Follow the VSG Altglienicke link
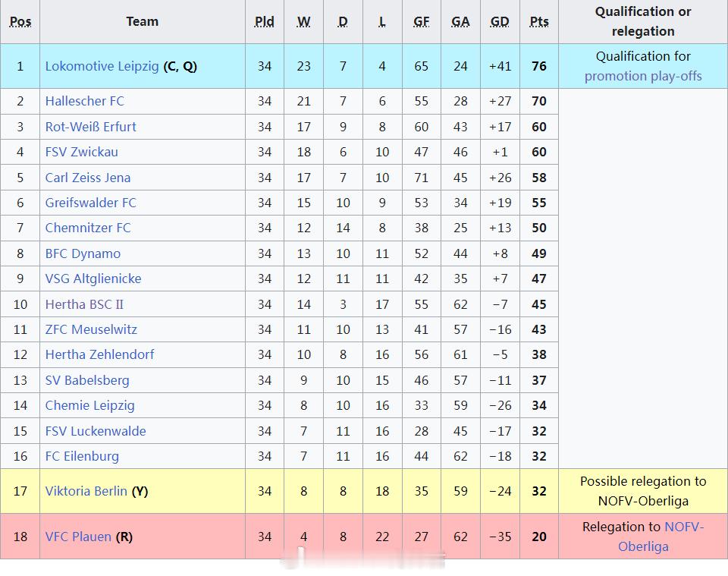This screenshot has height=576, width=728. click(93, 279)
